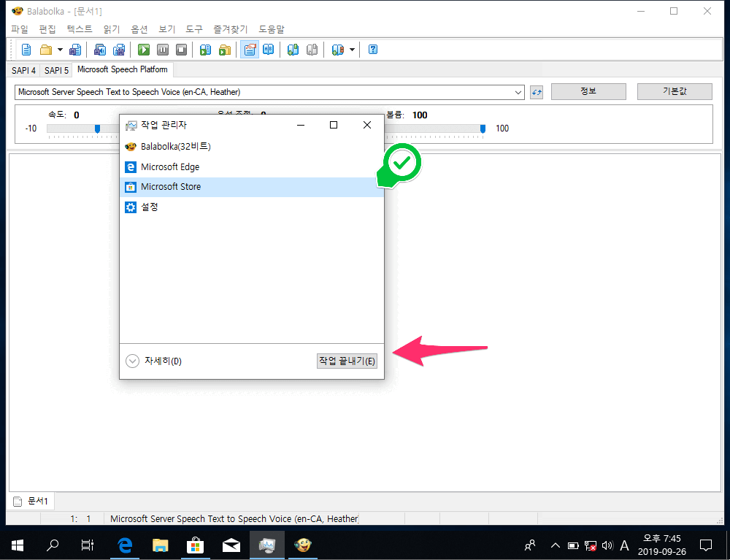Start reading aloud with green play button
730x560 pixels.
point(143,50)
